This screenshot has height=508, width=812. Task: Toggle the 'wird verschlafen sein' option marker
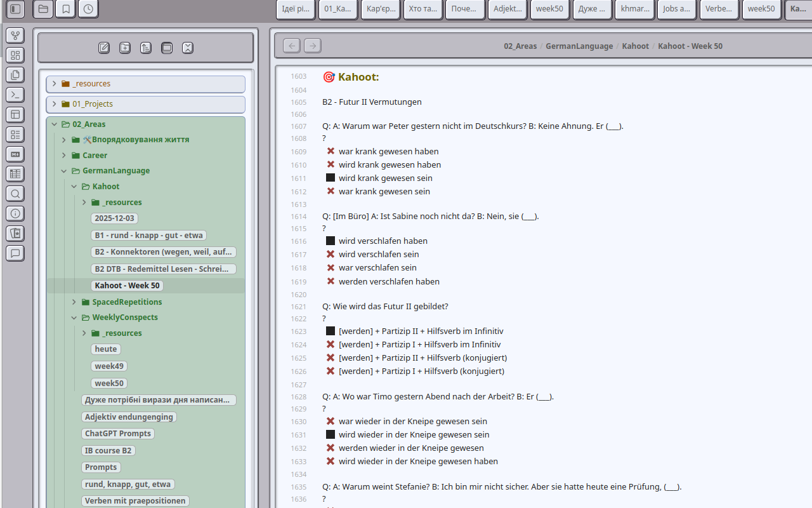pyautogui.click(x=331, y=254)
